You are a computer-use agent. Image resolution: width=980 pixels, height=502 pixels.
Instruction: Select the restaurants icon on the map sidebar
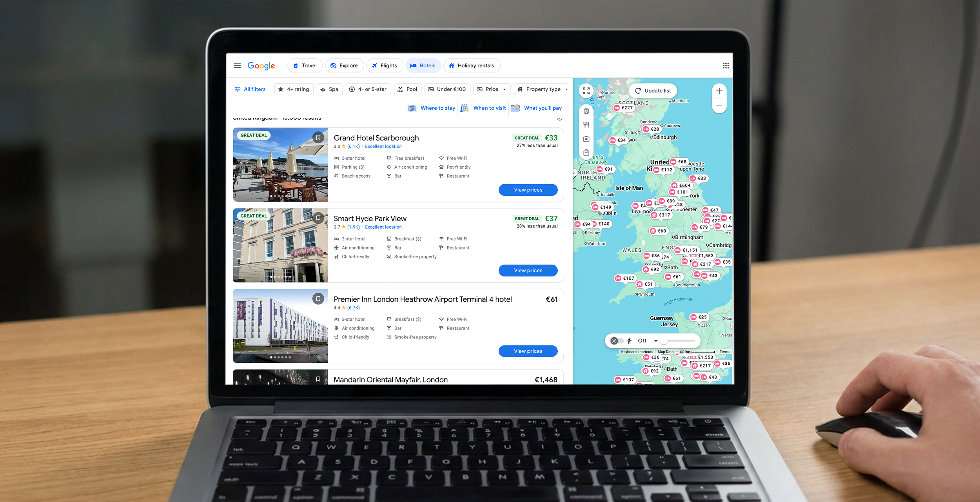[586, 125]
